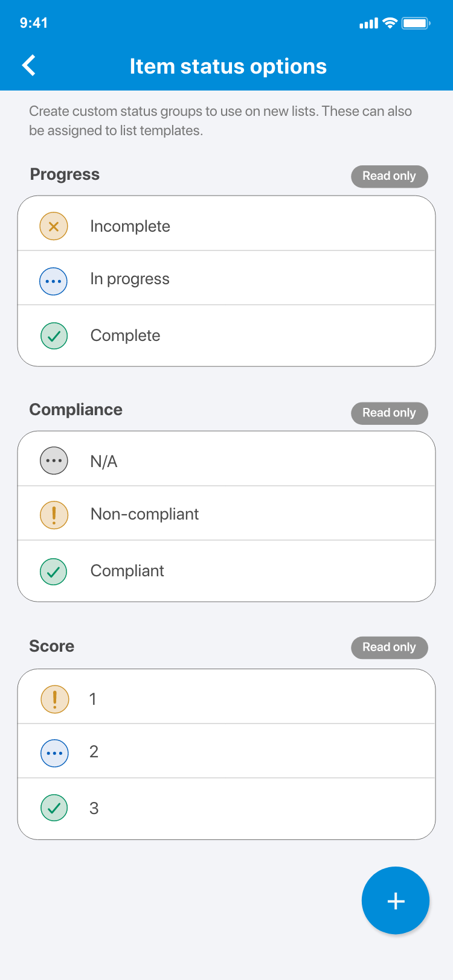Click the orange X Incomplete status icon
The image size is (453, 980).
click(54, 226)
